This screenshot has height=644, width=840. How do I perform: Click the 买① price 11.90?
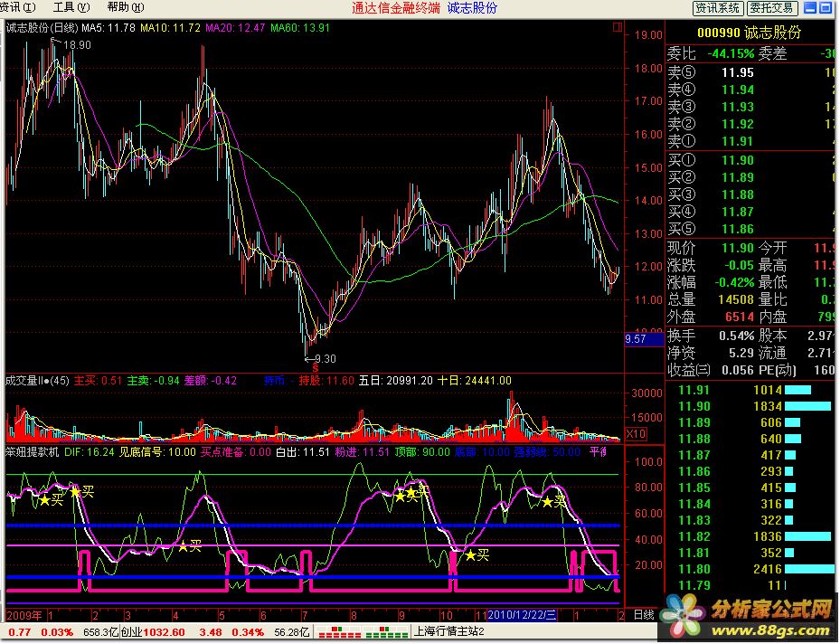click(737, 160)
